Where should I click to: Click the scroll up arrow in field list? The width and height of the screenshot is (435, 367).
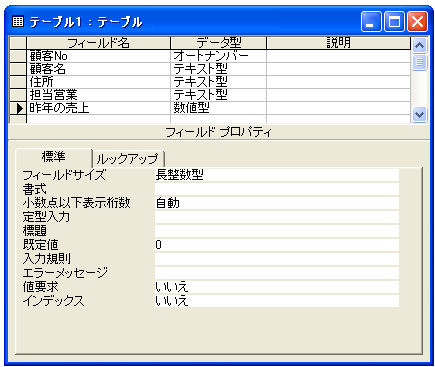point(419,45)
